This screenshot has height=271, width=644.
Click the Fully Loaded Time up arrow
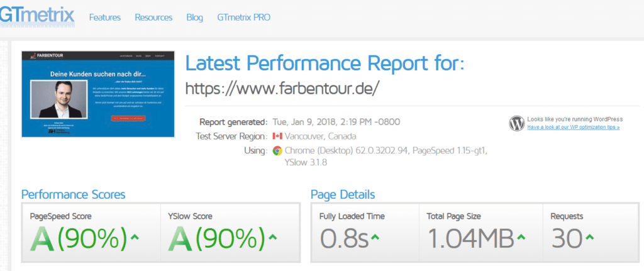click(374, 237)
